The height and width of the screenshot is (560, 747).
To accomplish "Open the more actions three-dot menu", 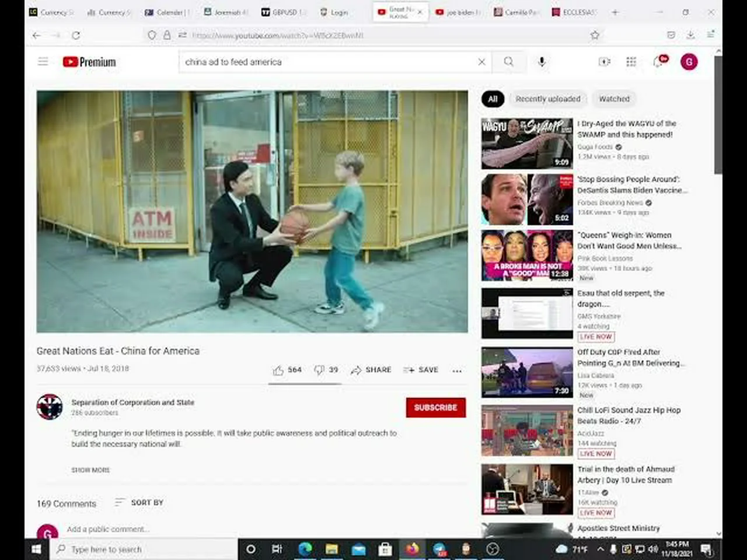I will click(x=457, y=370).
